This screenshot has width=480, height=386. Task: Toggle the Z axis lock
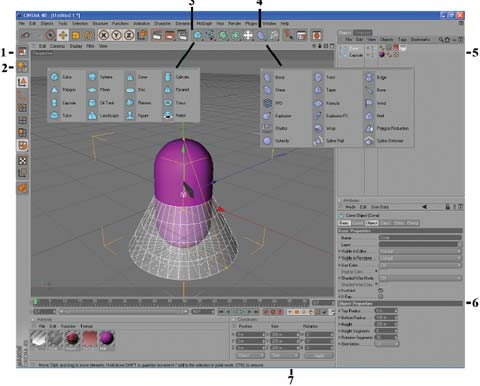click(129, 35)
